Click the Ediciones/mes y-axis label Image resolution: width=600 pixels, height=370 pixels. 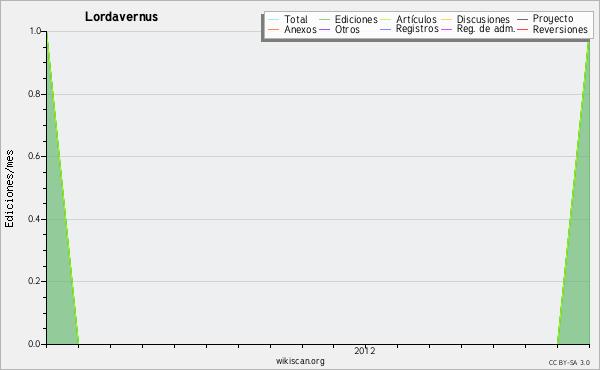point(9,189)
